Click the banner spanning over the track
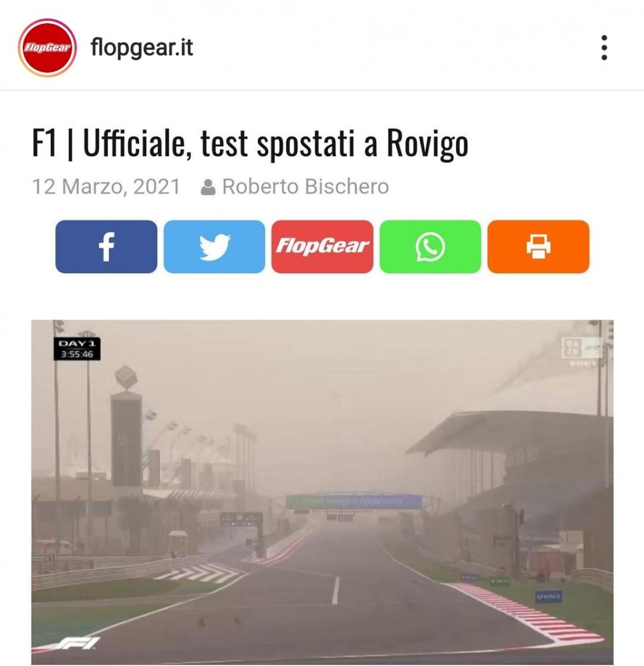 [x=354, y=501]
